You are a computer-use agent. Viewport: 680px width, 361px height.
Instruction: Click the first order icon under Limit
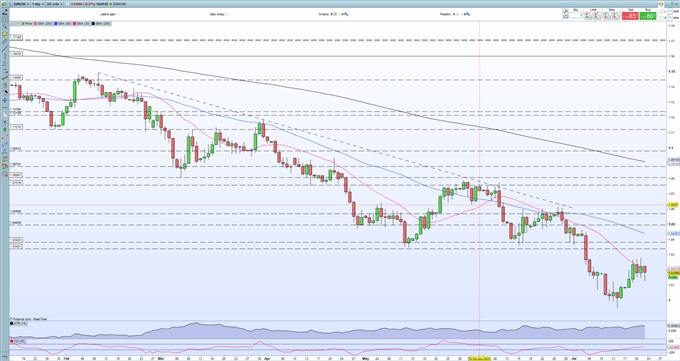(x=589, y=16)
